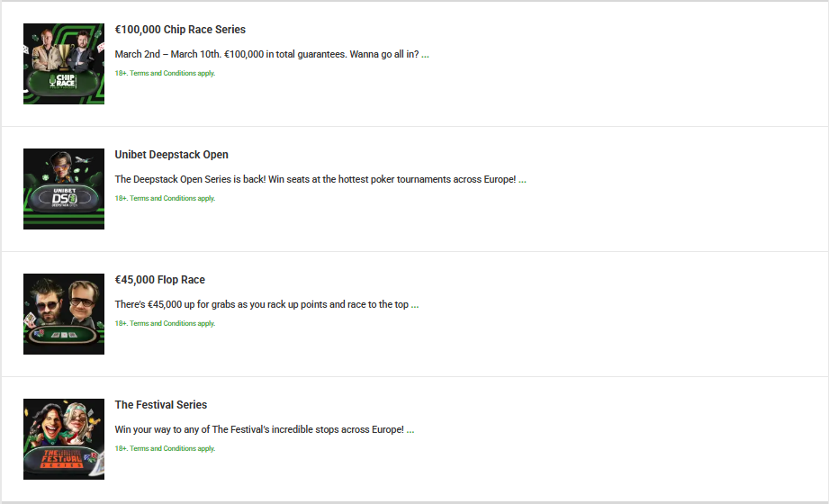Select the Flop Race promo thumbnail
This screenshot has height=504, width=829.
point(64,314)
